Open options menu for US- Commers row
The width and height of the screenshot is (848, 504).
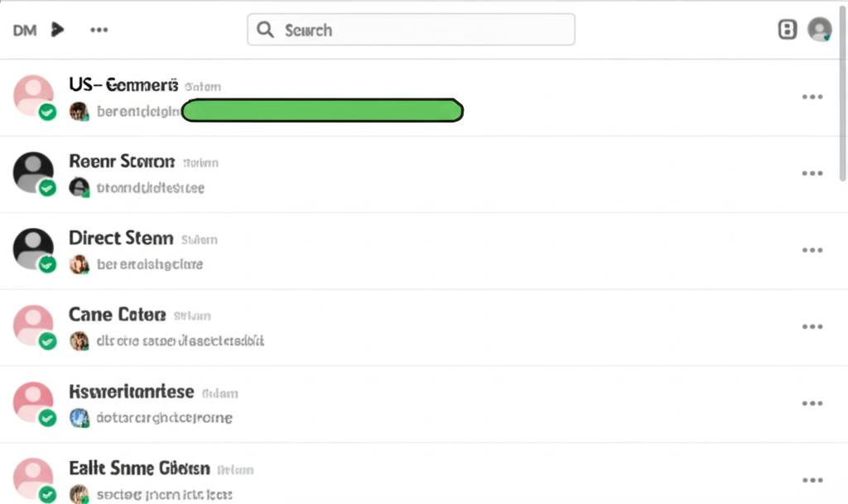coord(812,97)
